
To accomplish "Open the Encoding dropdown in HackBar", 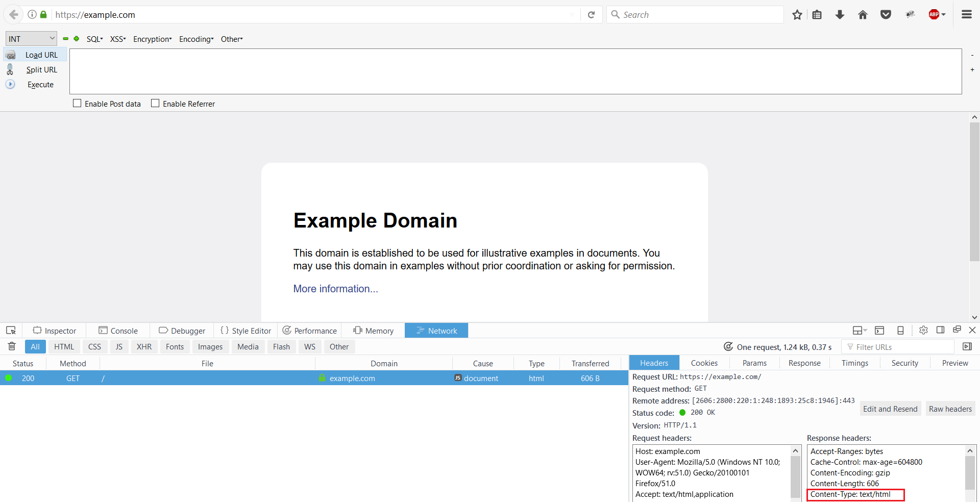I will [196, 39].
